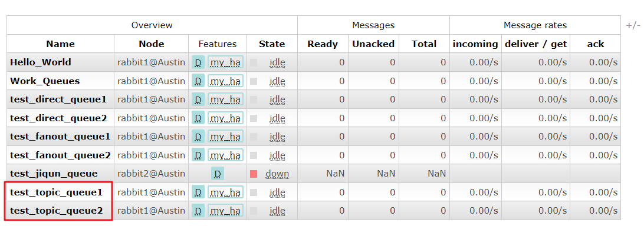
Task: Select the Features column header
Action: tap(218, 44)
